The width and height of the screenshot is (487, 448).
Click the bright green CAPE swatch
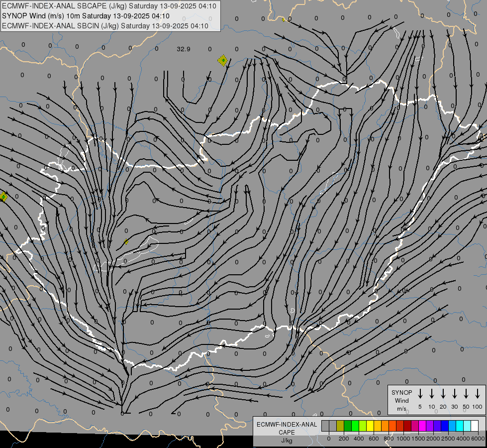pyautogui.click(x=355, y=426)
